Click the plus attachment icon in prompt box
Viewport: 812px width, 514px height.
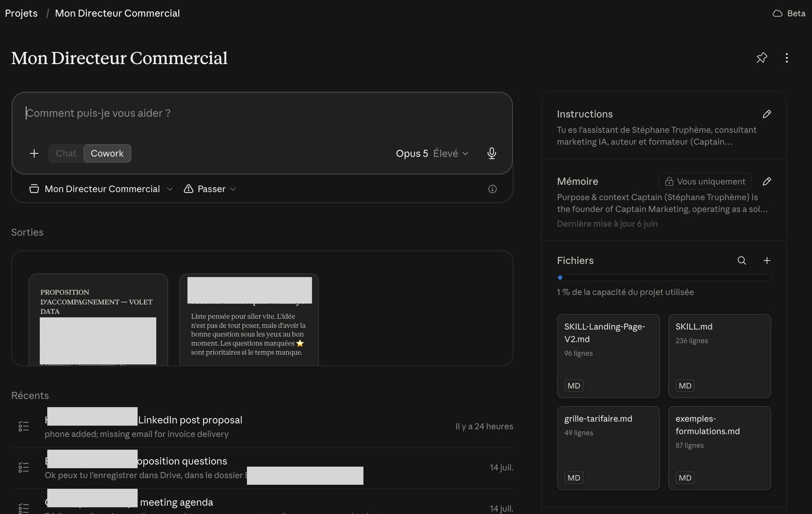(x=34, y=153)
